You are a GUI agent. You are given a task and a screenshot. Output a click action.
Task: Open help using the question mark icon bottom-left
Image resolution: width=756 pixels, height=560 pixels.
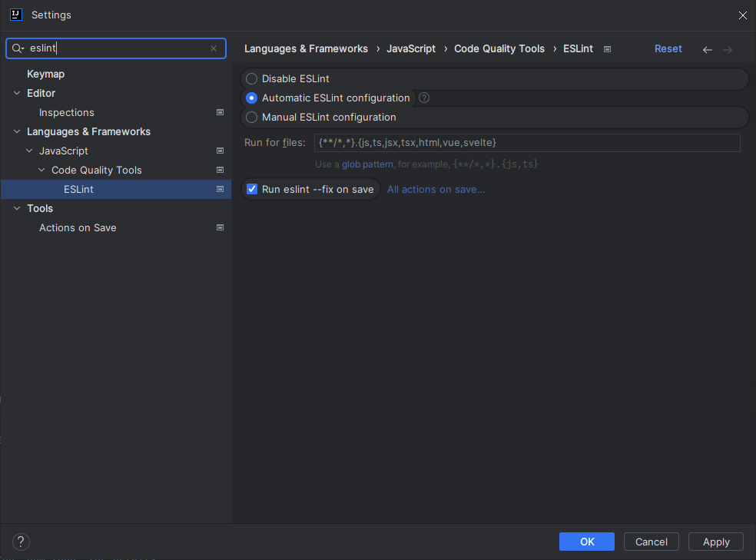[21, 542]
